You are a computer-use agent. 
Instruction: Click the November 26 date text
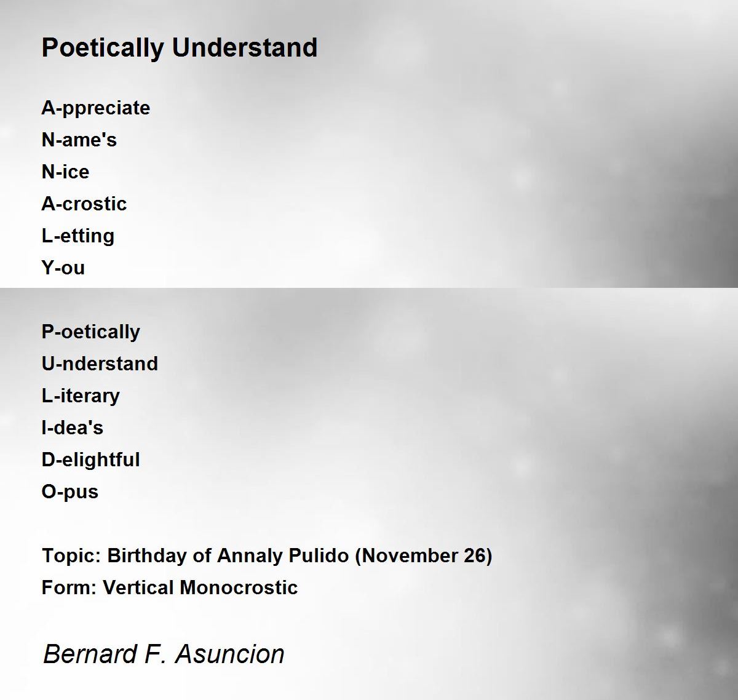click(x=424, y=556)
